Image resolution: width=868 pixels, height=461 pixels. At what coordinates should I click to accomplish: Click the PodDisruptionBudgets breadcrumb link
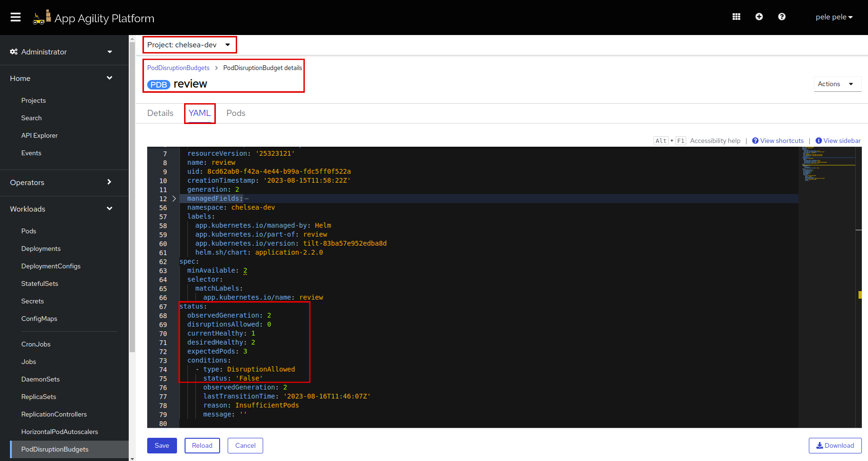pyautogui.click(x=178, y=68)
